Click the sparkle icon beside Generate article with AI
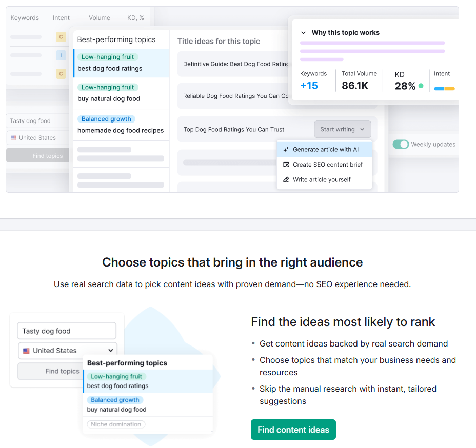This screenshot has height=448, width=476. [x=286, y=150]
